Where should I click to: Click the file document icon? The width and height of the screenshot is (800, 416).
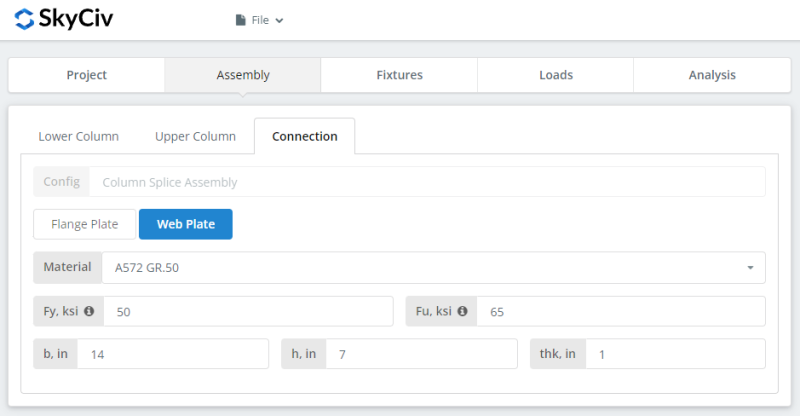pos(240,20)
